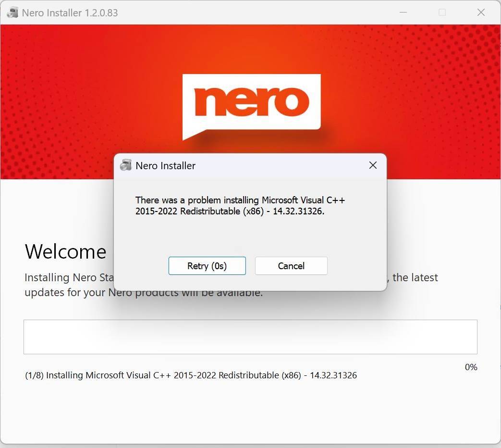The height and width of the screenshot is (448, 501).
Task: Select the 0% progress label
Action: (x=471, y=367)
